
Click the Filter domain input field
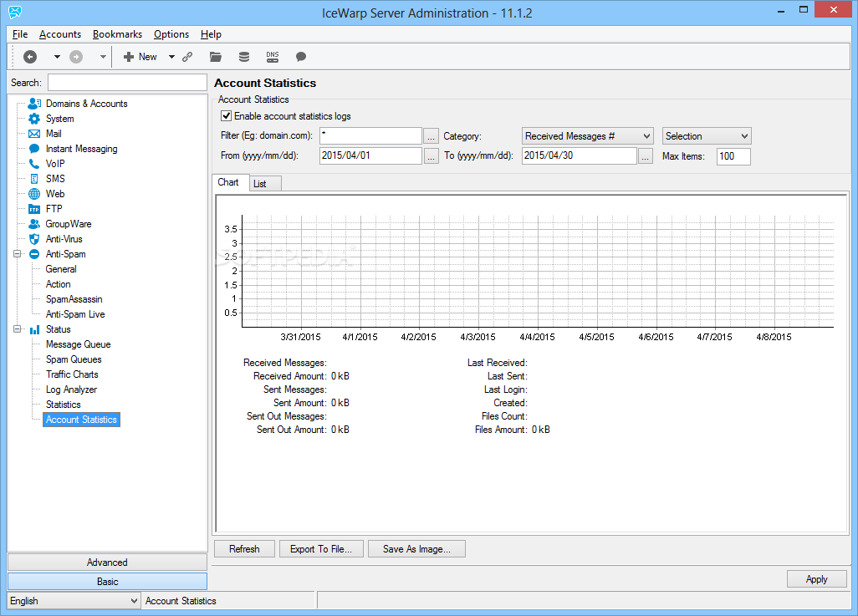[x=370, y=135]
